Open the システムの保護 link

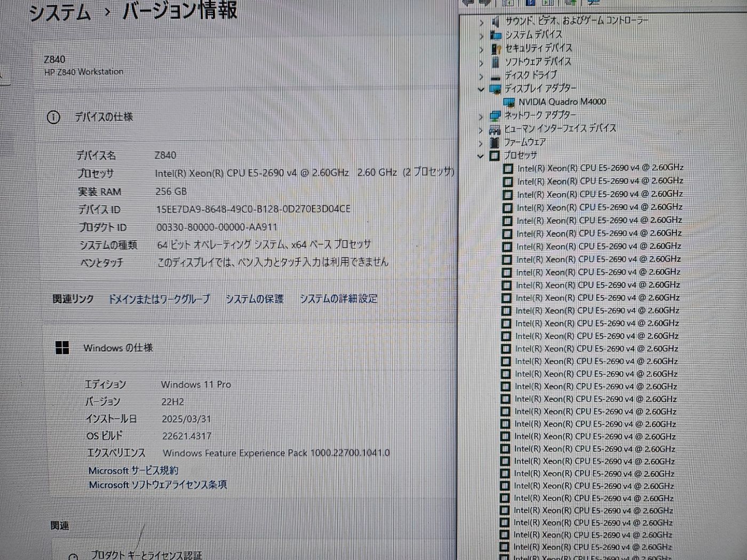255,299
